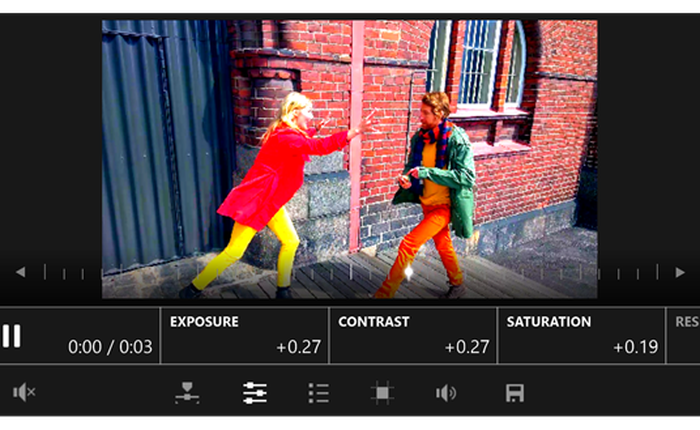Open the list options icon
Viewport: 700px width, 430px height.
pyautogui.click(x=318, y=393)
